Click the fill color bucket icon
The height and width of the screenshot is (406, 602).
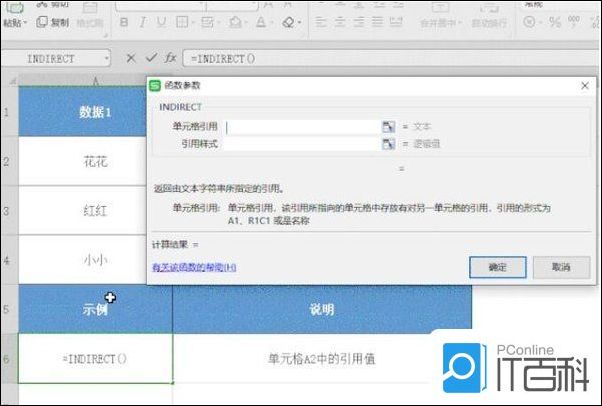(x=234, y=22)
